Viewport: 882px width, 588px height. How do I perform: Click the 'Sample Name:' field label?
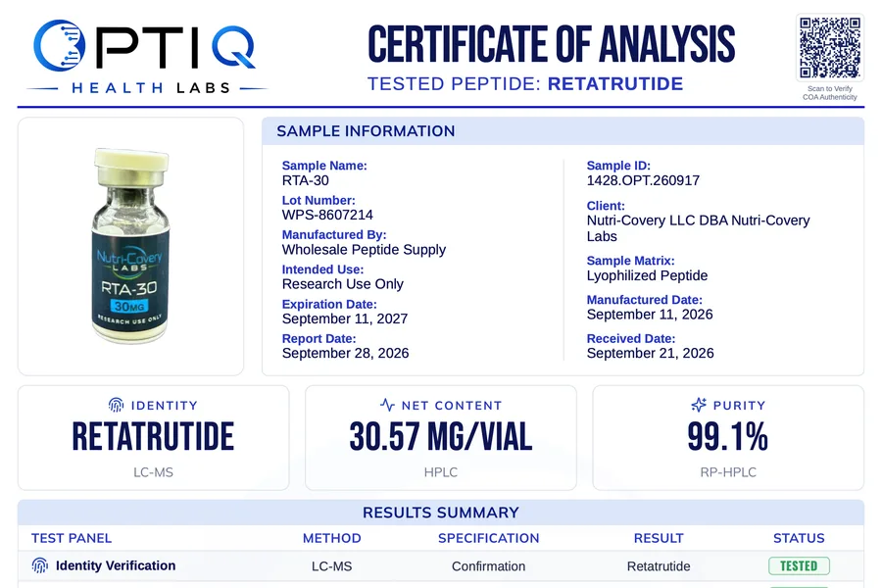click(x=324, y=166)
